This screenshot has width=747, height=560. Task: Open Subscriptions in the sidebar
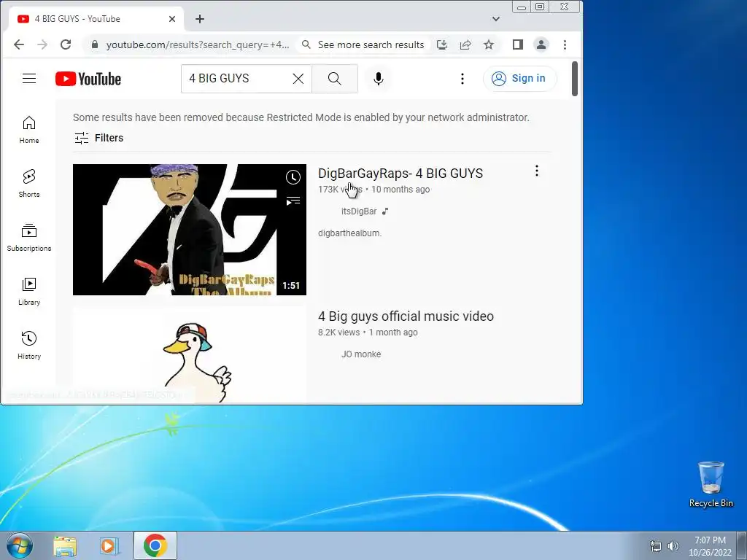(x=29, y=237)
